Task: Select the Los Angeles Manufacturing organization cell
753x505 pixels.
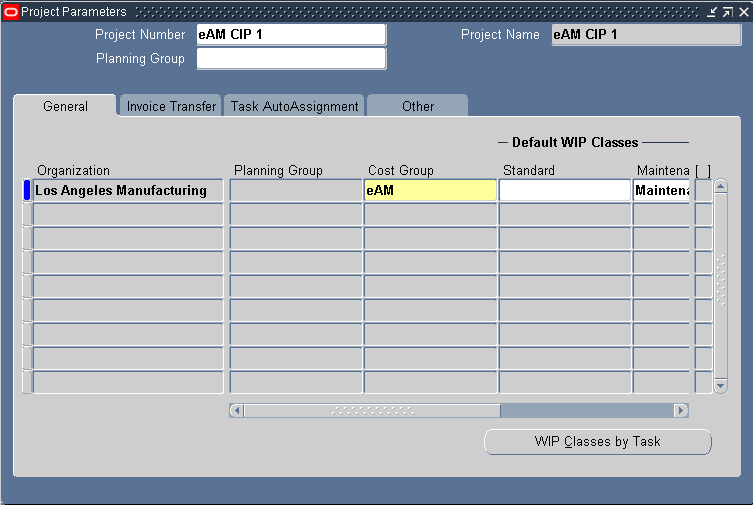Action: 128,191
